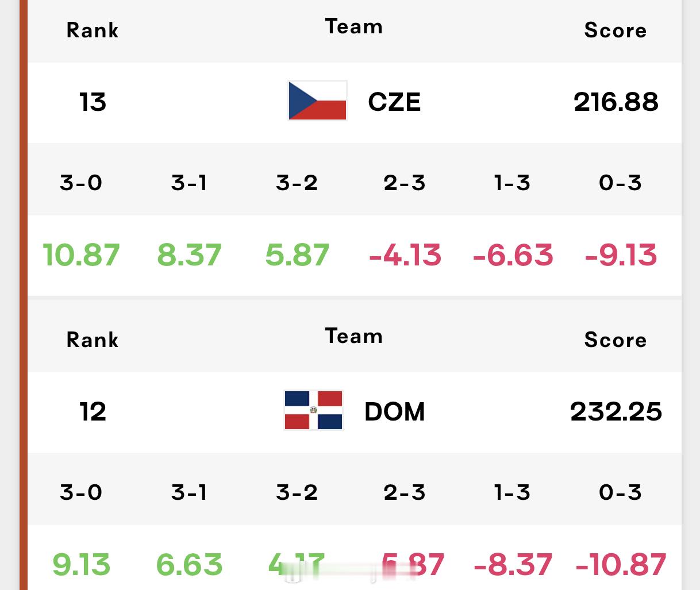The width and height of the screenshot is (700, 590).
Task: Click the top Score column header
Action: [x=616, y=30]
